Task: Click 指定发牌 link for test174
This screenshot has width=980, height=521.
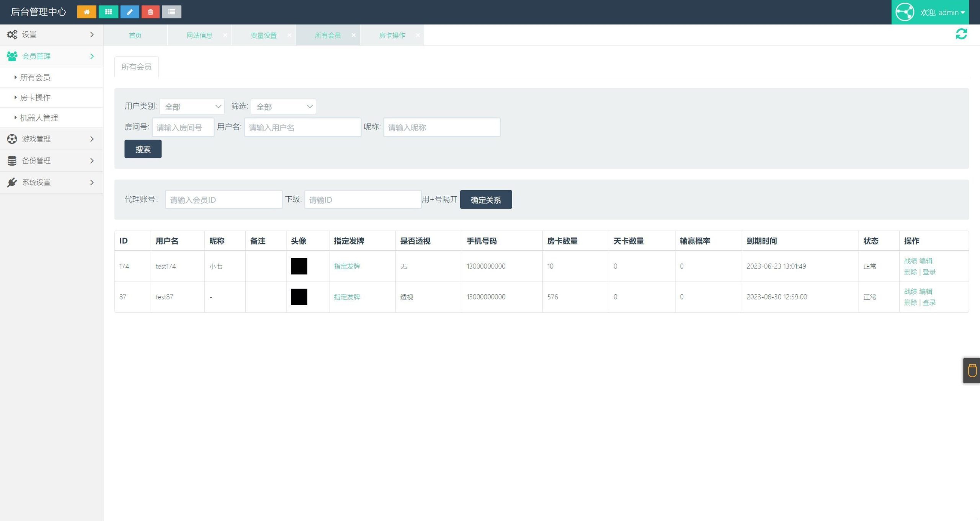Action: coord(347,266)
